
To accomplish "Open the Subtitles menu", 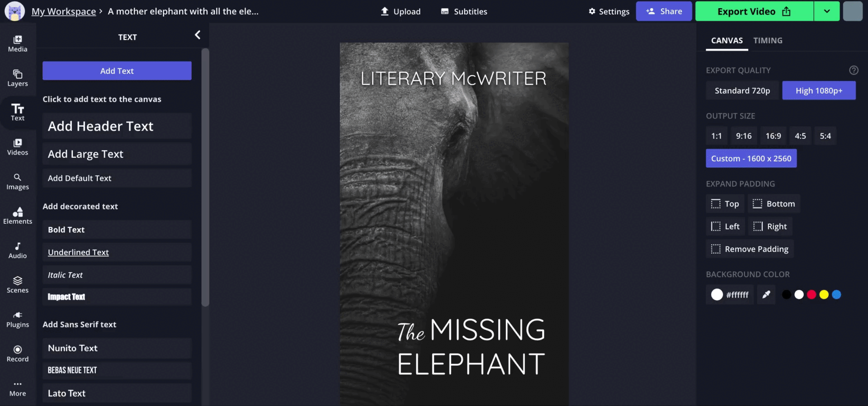I will click(464, 11).
